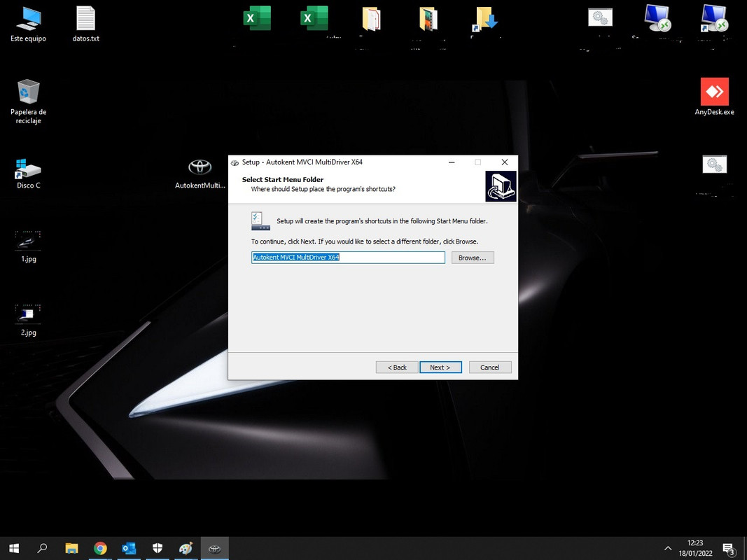The width and height of the screenshot is (747, 560).
Task: Open Outlook from the taskbar
Action: [x=129, y=549]
